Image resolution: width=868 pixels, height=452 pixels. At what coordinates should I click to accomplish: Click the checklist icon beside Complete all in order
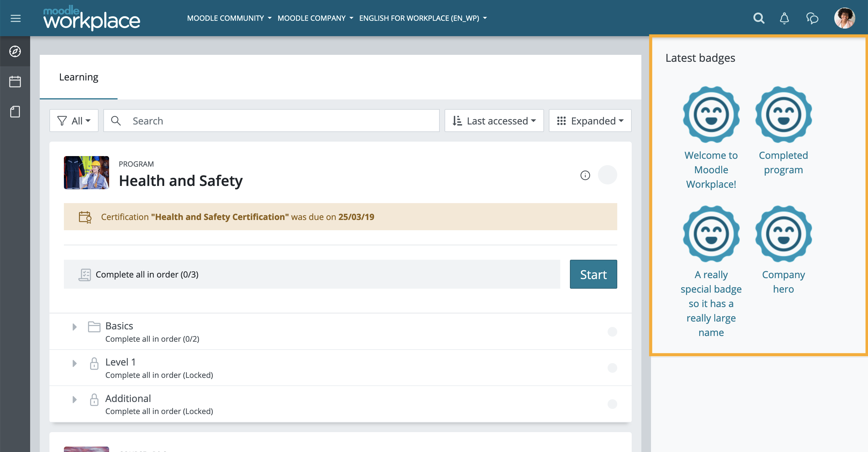[85, 275]
